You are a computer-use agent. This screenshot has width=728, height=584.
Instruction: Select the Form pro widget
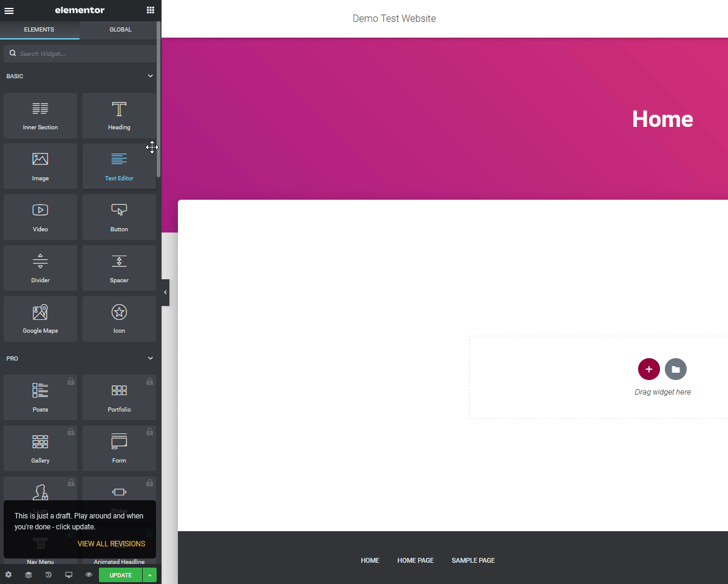(120, 449)
